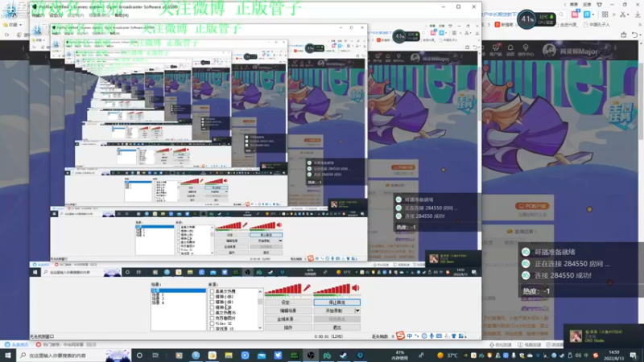Click the 退出 exit button in OBS
Image resolution: width=644 pixels, height=362 pixels.
[336, 327]
